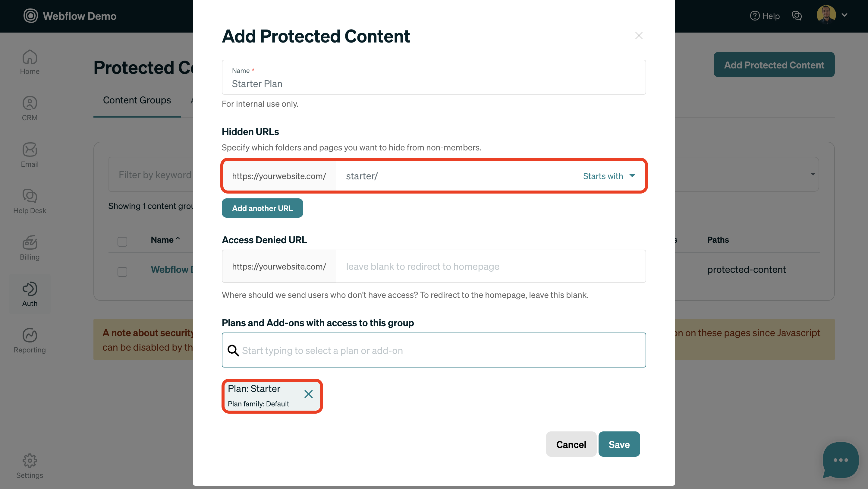Open the filter dropdown on the right
Screen dimensions: 868x489
click(x=813, y=174)
